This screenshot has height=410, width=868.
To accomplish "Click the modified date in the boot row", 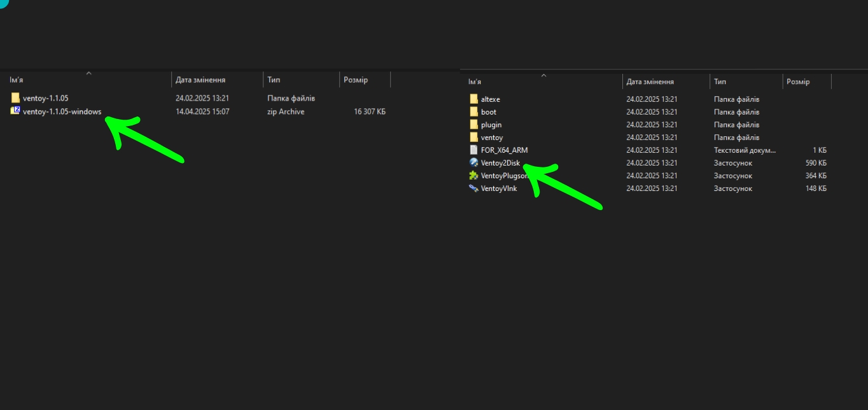I will coord(652,112).
